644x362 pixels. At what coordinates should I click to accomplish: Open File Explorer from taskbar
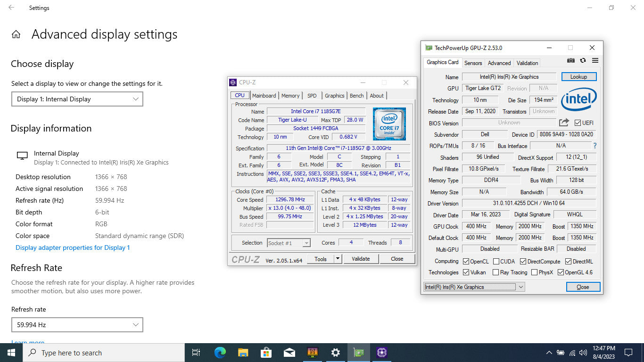[x=243, y=353]
